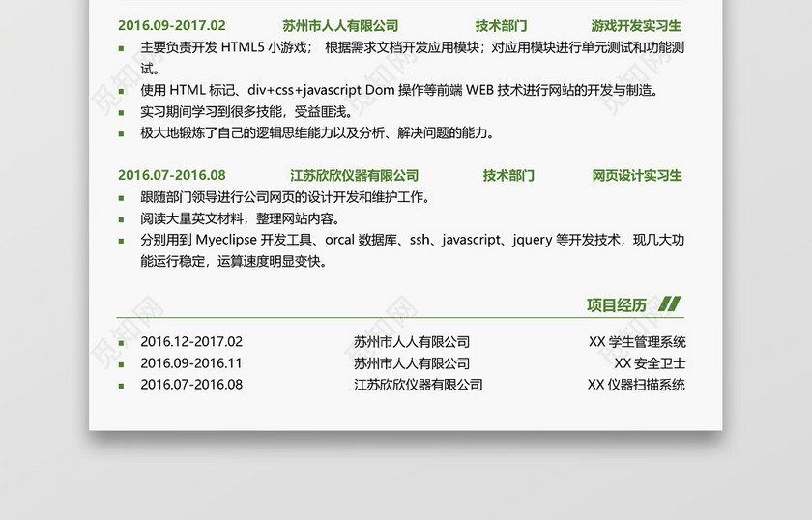Click the line 跟随部门领导进行公司网页的设计开发
The width and height of the screenshot is (812, 520).
click(285, 197)
